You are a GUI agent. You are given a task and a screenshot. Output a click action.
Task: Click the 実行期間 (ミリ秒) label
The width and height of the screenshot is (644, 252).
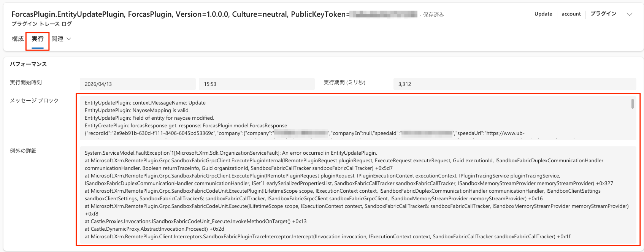tap(344, 82)
